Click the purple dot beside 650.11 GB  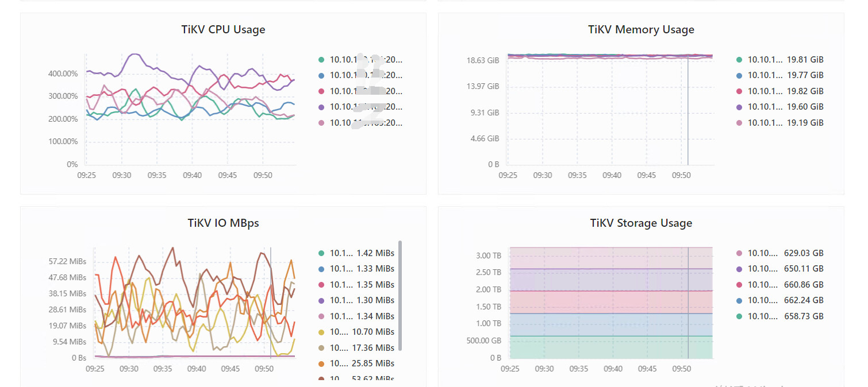point(739,269)
